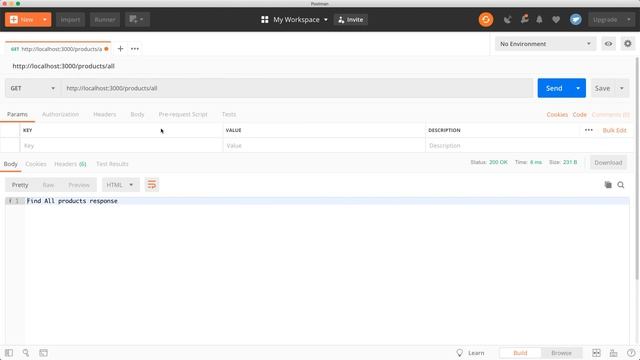640x360 pixels.
Task: Click the Value input cell
Action: 324,146
